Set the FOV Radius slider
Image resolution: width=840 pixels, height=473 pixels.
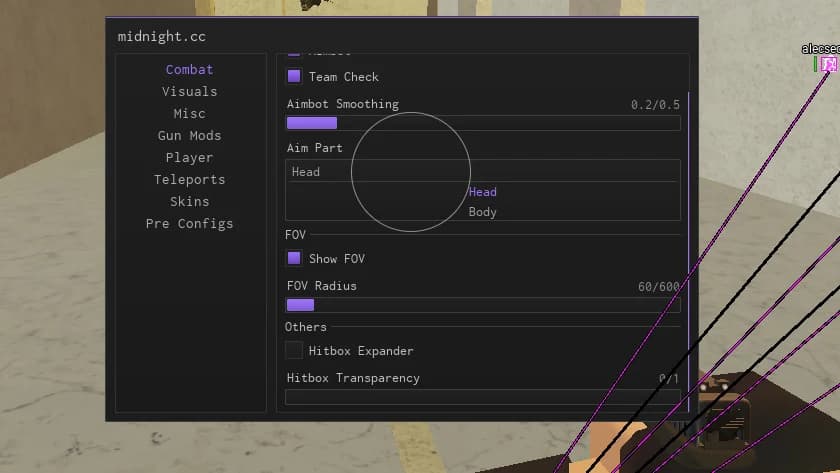click(483, 305)
